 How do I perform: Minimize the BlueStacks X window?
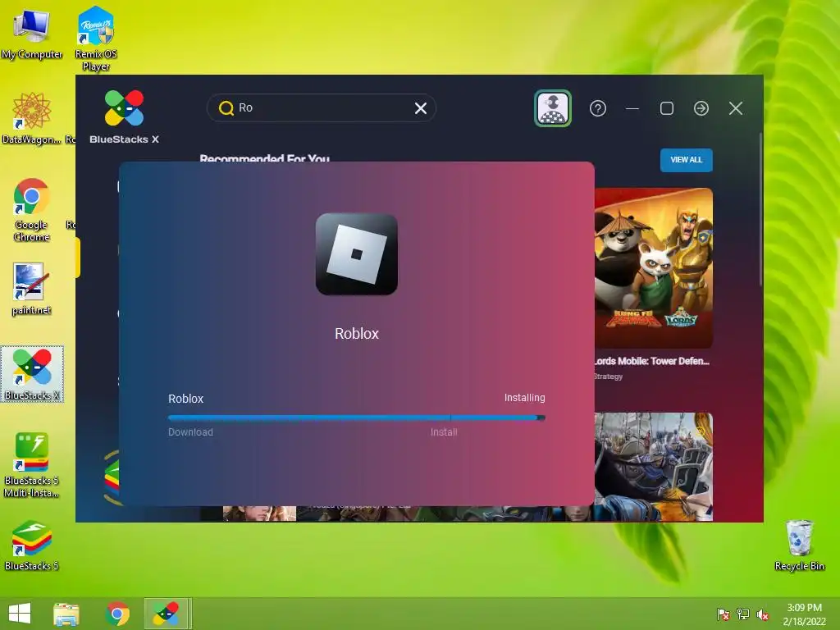pos(632,109)
